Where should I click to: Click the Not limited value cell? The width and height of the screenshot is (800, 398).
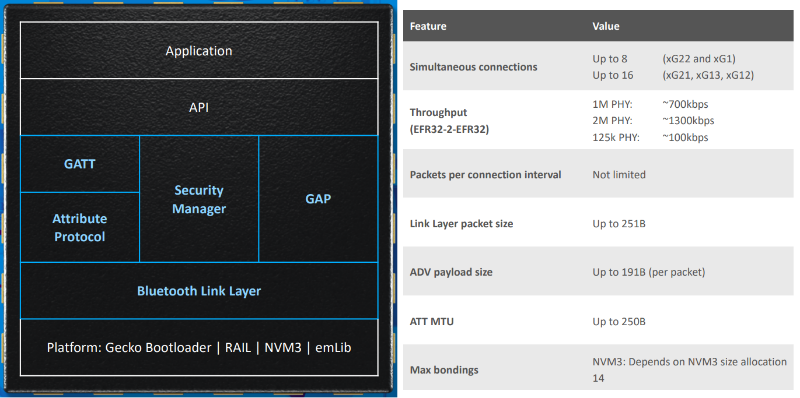619,175
